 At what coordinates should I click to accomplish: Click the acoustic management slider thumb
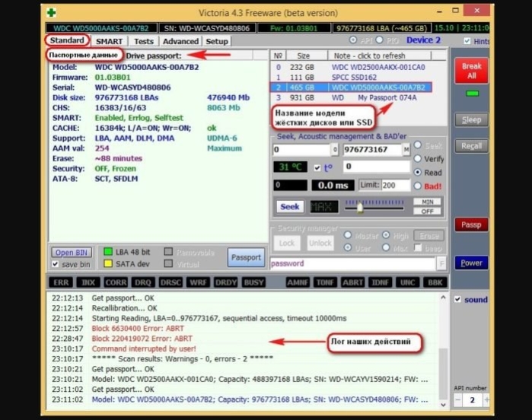360,207
